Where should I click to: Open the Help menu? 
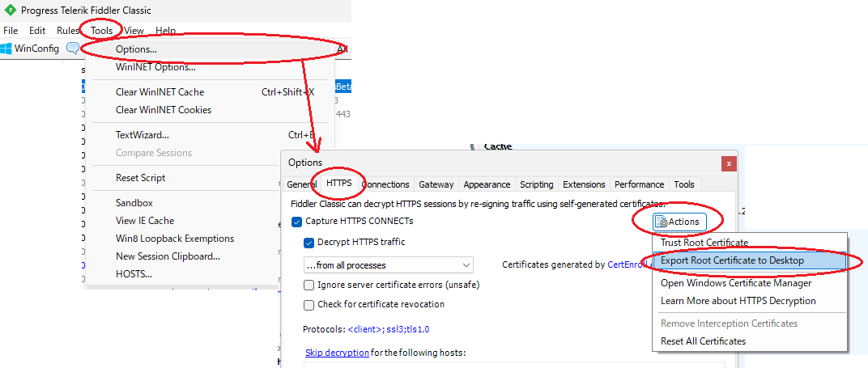tap(165, 31)
